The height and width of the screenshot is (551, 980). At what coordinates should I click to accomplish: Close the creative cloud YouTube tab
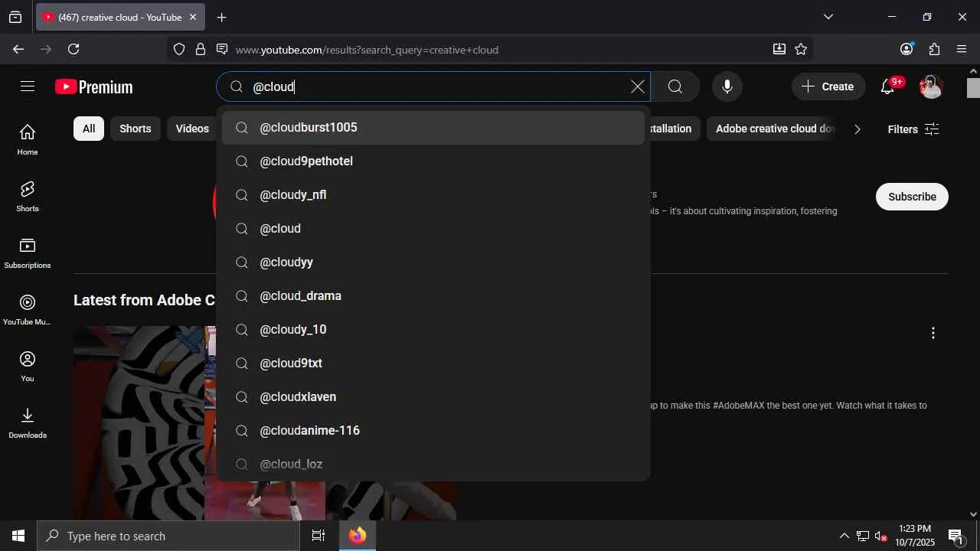[x=193, y=17]
